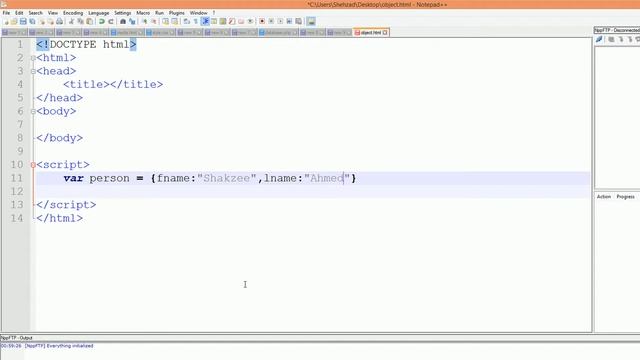This screenshot has width=640, height=360.
Task: Open the Run menu
Action: pos(159,13)
